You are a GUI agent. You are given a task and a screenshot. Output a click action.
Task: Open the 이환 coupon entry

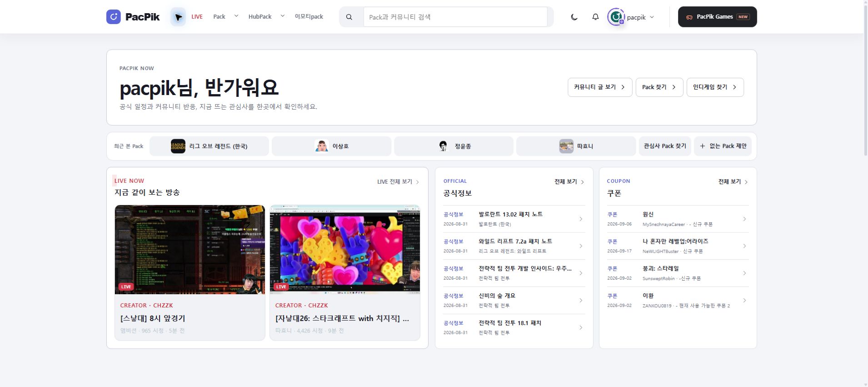(x=678, y=301)
